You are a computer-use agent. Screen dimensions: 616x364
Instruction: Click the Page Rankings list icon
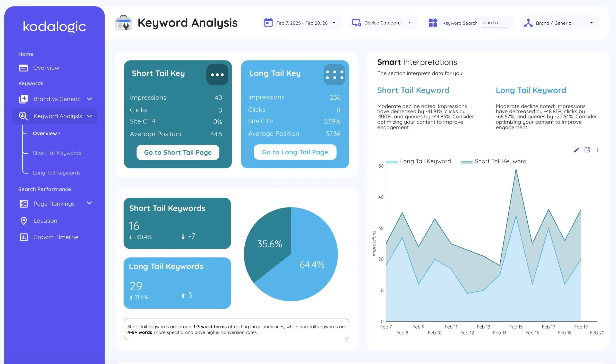24,204
